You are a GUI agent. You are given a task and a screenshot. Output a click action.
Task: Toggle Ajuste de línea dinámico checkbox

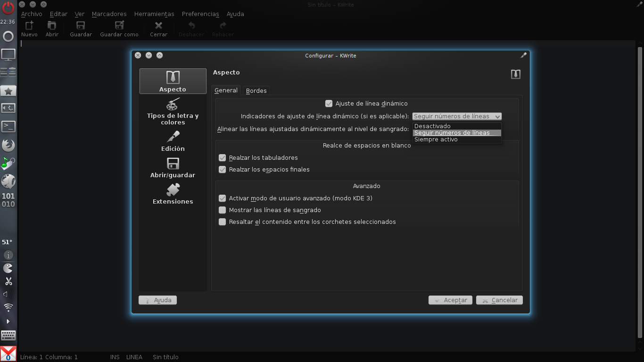[x=329, y=103]
